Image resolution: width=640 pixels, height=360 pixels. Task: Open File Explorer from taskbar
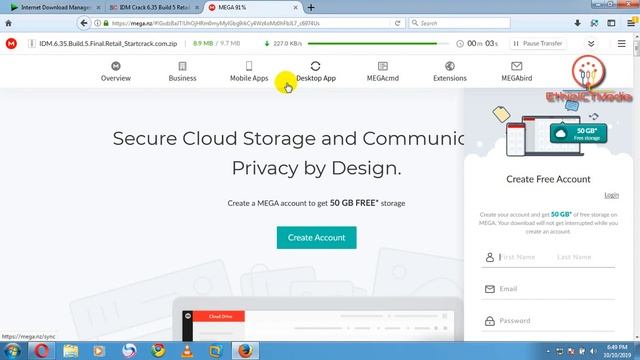[x=71, y=351]
